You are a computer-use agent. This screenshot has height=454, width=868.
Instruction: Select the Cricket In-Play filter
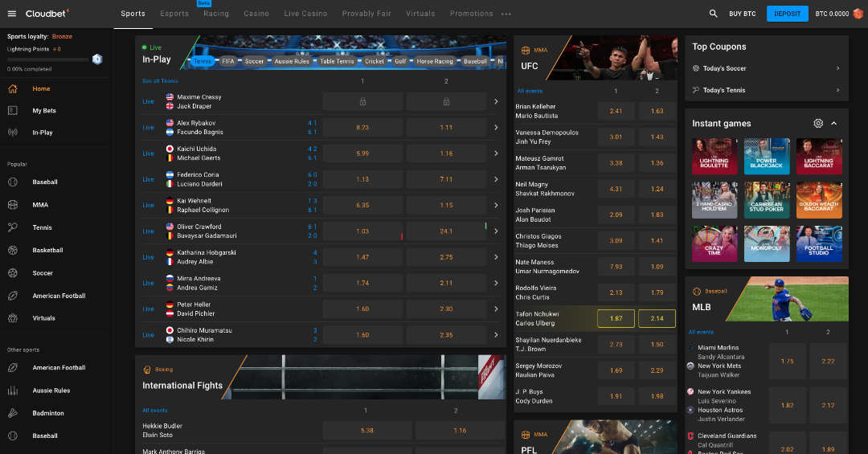pyautogui.click(x=375, y=61)
